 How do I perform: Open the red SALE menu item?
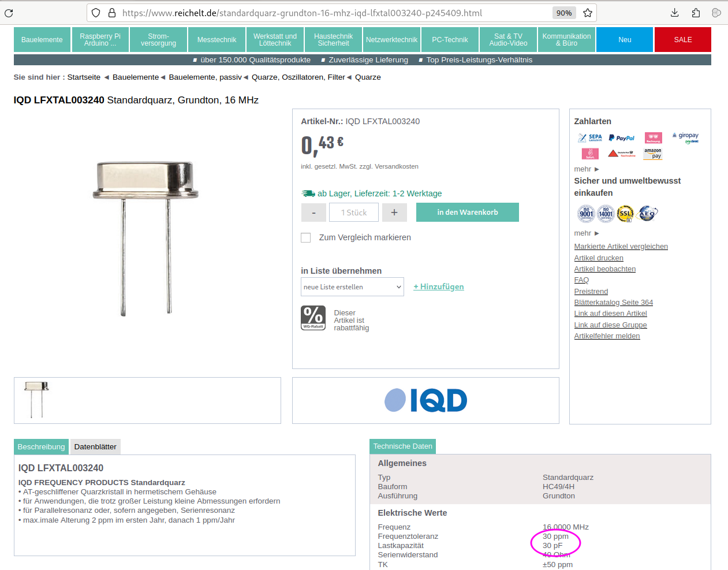coord(683,40)
